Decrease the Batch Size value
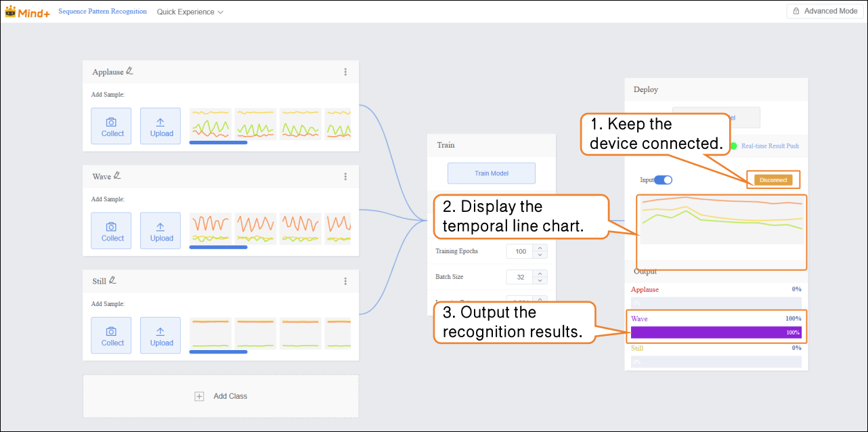The height and width of the screenshot is (432, 868). [540, 280]
